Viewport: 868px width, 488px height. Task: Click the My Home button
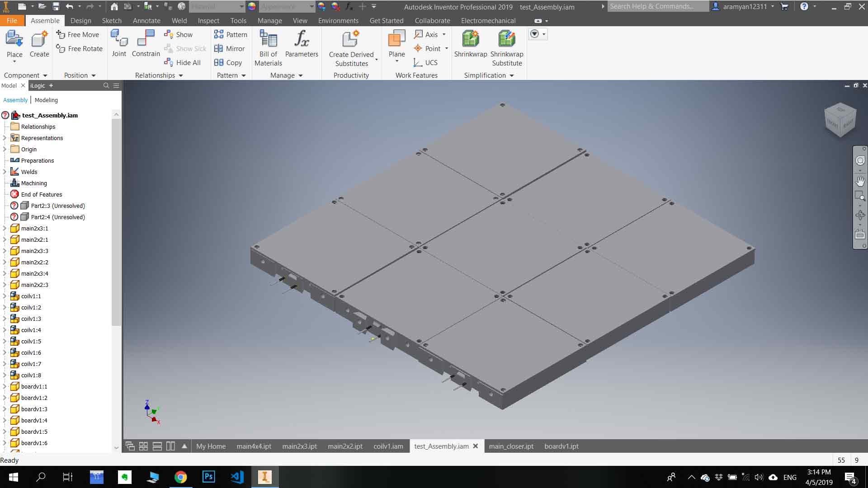tap(211, 446)
